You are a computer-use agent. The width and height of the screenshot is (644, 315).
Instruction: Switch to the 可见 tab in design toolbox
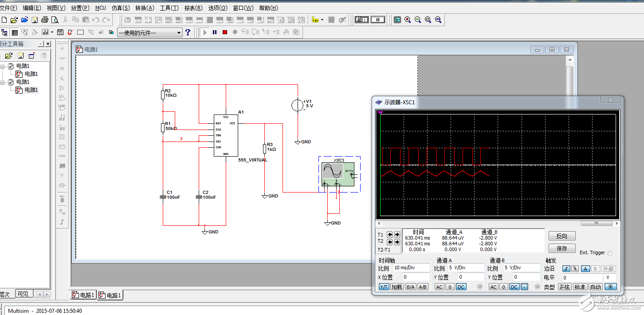click(x=23, y=294)
